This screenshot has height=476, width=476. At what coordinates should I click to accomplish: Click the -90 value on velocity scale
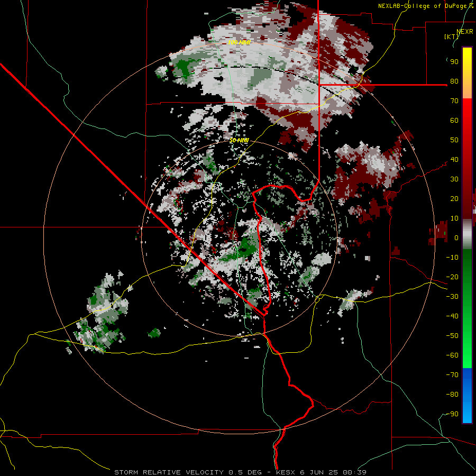pyautogui.click(x=452, y=414)
